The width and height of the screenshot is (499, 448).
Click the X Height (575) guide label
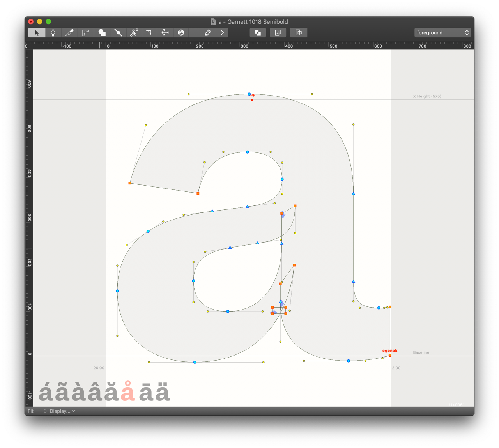pyautogui.click(x=427, y=96)
